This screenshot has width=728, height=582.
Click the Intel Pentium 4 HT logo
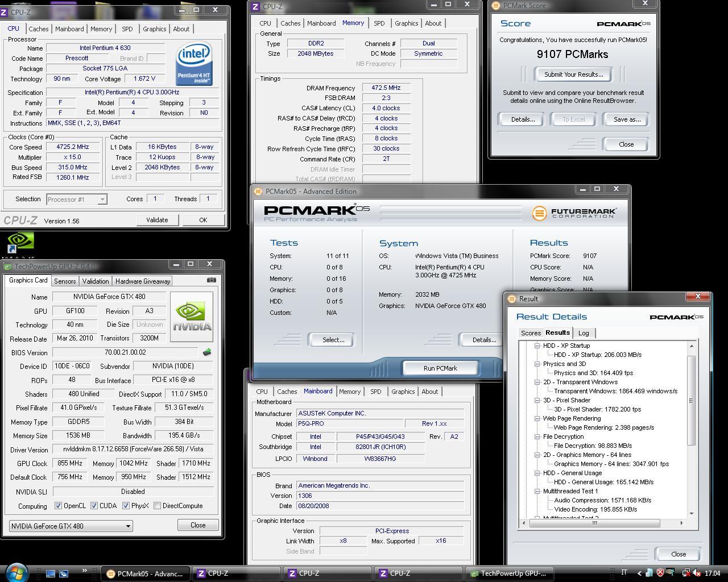[194, 63]
